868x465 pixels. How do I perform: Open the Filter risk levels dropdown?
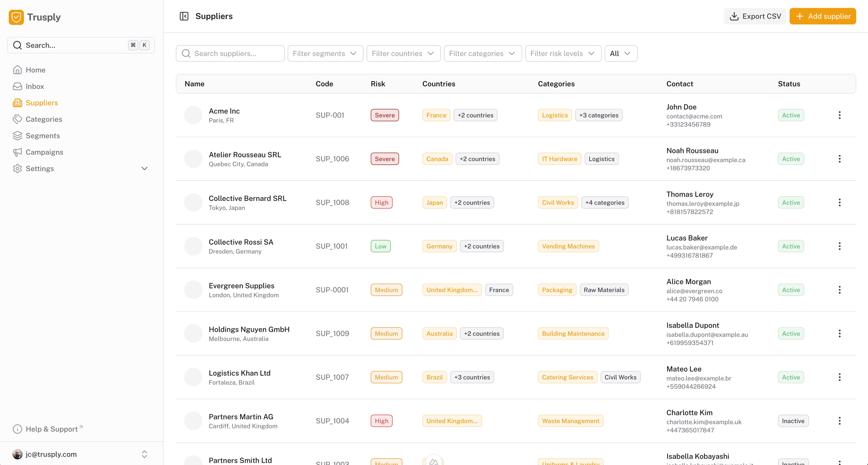(x=563, y=53)
